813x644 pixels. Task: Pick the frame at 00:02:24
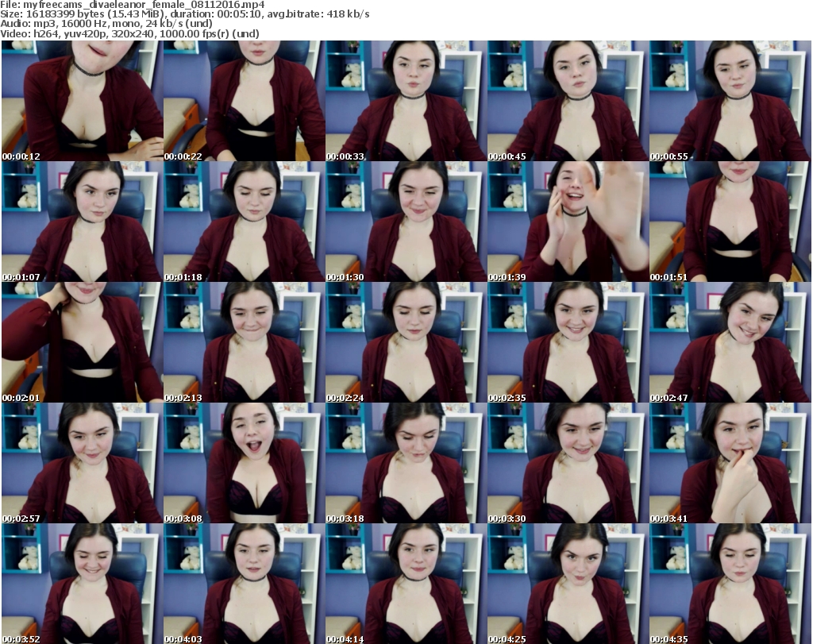click(406, 342)
